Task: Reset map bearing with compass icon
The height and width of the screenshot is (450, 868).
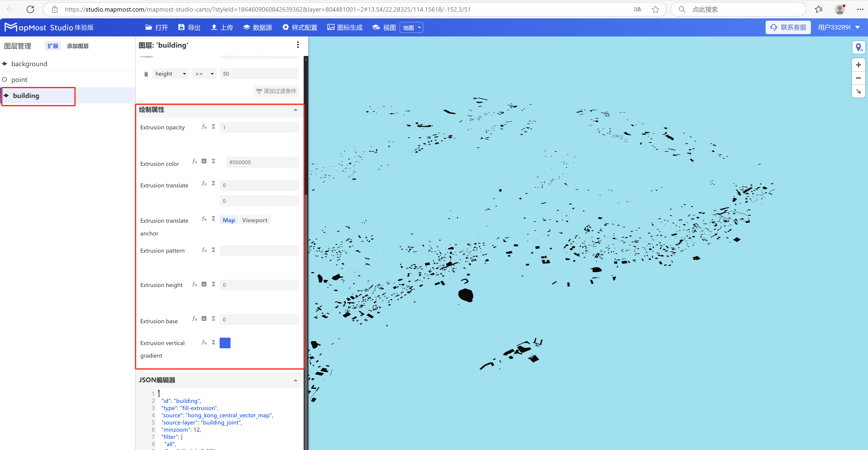Action: pyautogui.click(x=858, y=91)
